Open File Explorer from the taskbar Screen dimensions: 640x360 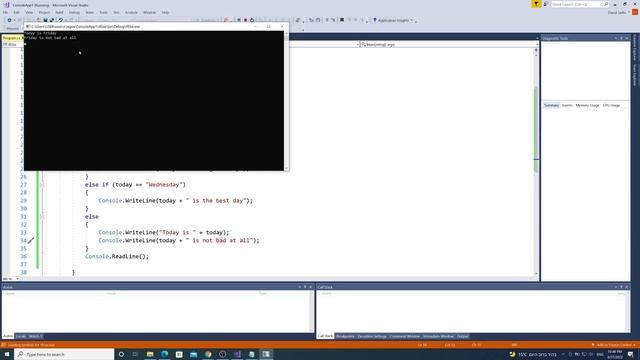point(150,354)
